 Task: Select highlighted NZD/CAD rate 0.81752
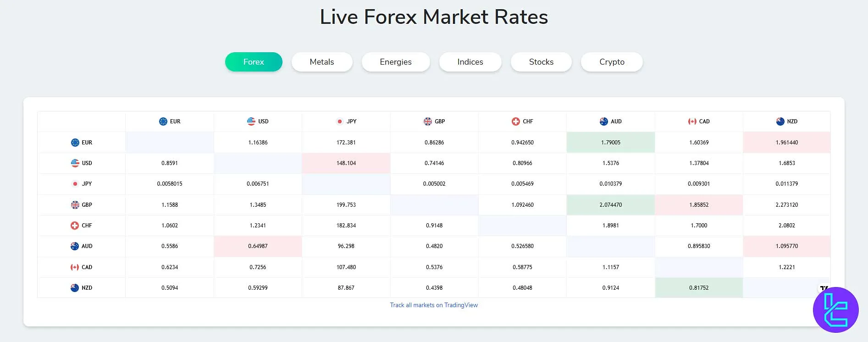[x=699, y=288]
